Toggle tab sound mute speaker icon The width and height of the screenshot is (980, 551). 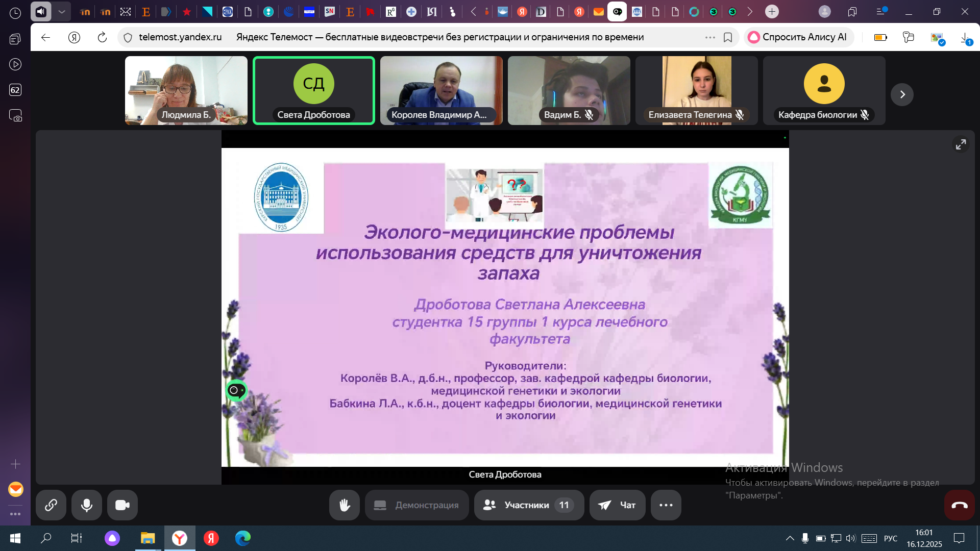[41, 11]
